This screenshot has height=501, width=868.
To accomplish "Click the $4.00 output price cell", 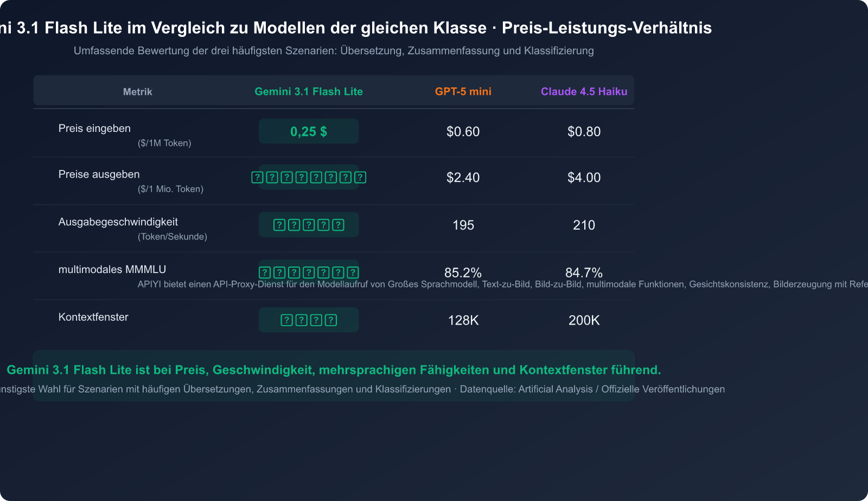I will tap(584, 177).
